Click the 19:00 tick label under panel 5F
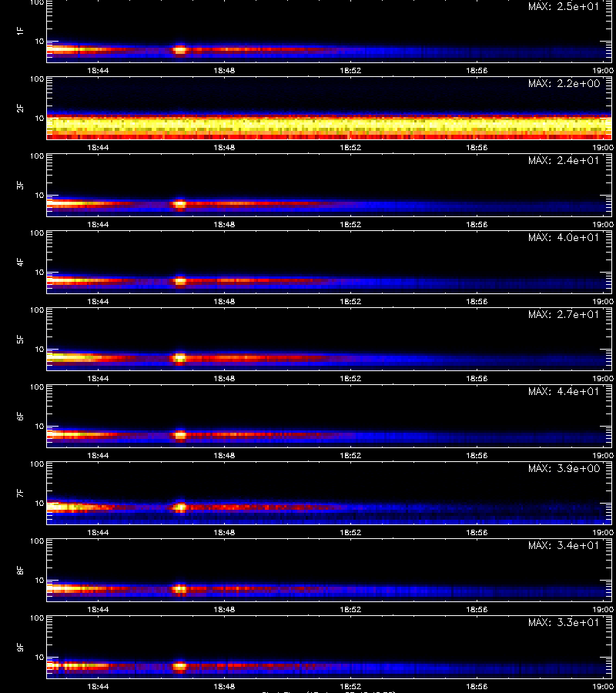 (x=603, y=378)
